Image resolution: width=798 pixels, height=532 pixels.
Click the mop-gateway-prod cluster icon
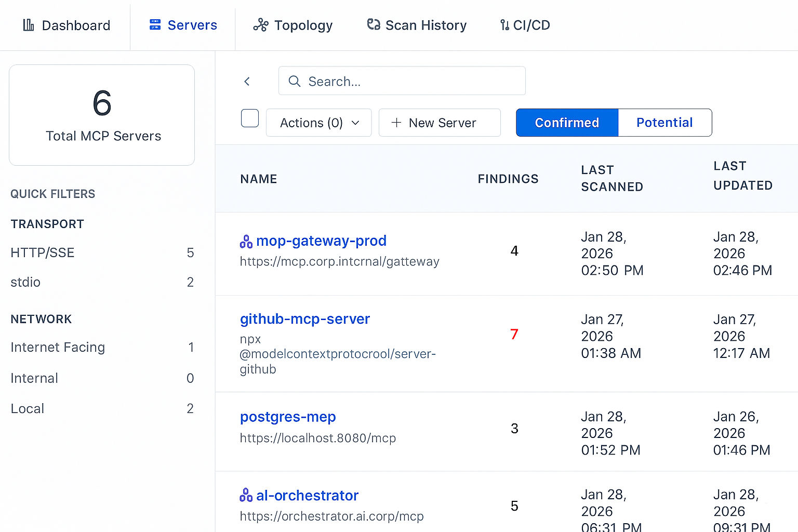(246, 242)
